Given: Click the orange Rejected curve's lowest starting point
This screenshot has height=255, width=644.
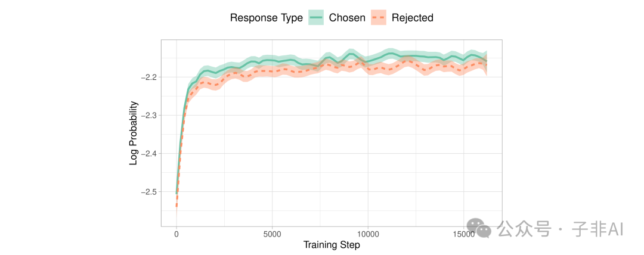Looking at the screenshot, I should pos(177,206).
